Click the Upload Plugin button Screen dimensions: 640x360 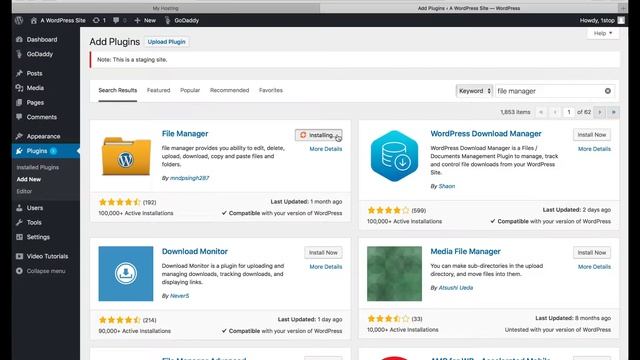(x=167, y=42)
